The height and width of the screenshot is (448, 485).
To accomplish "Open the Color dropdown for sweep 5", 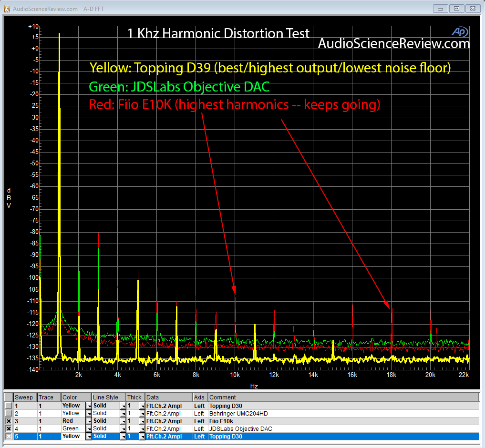I will coord(89,437).
